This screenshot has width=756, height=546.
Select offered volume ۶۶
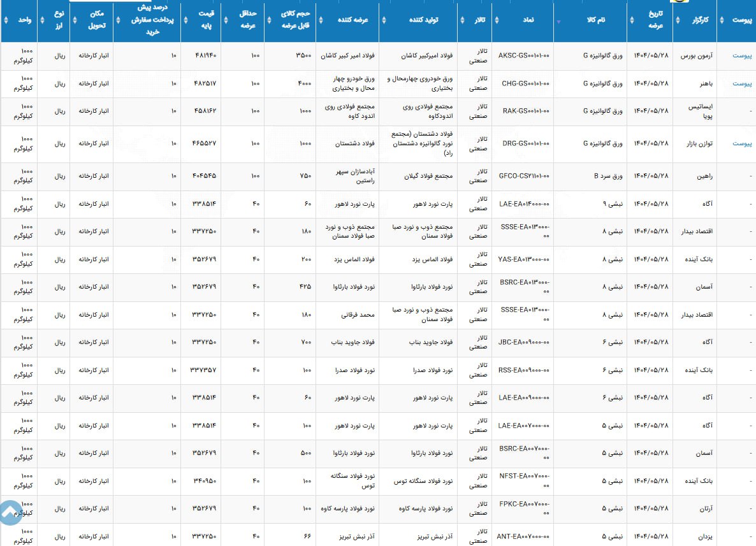tap(308, 537)
